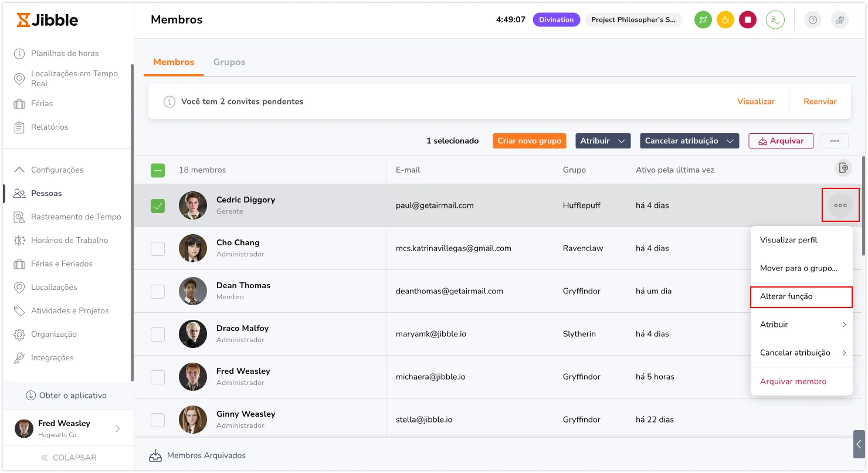The width and height of the screenshot is (868, 473).
Task: Select Dean Thomas's checkbox
Action: tap(158, 292)
